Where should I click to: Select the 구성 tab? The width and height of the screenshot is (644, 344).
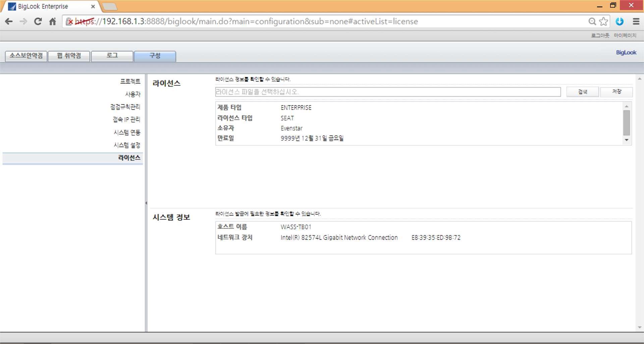point(155,56)
